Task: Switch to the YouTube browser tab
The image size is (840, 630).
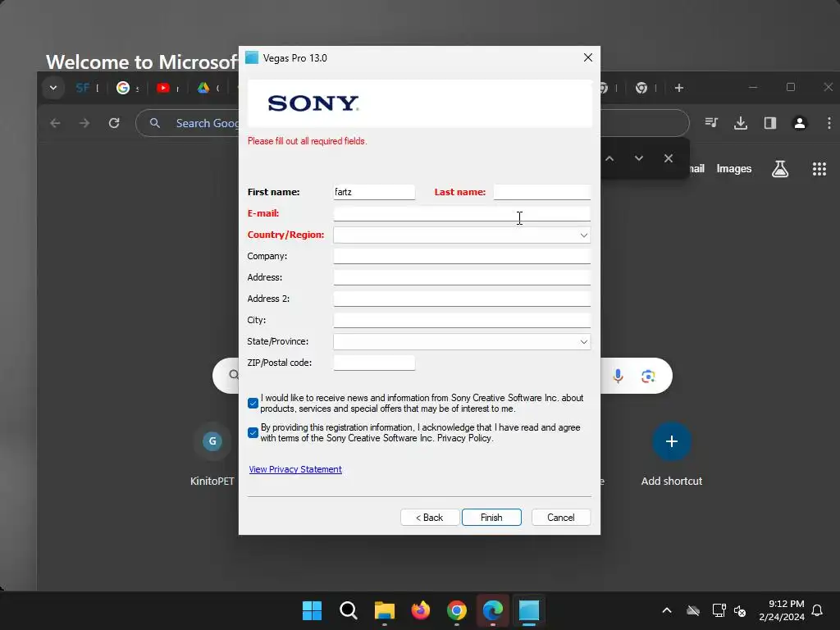Action: coord(163,88)
